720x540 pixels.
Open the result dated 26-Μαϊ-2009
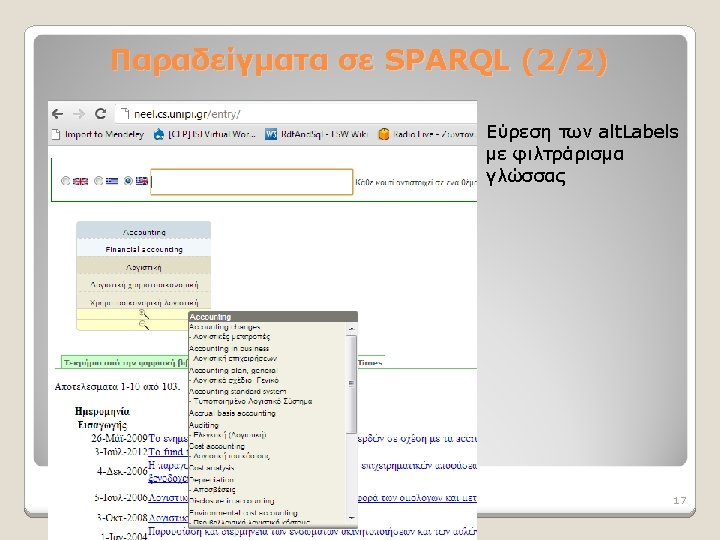pyautogui.click(x=168, y=438)
